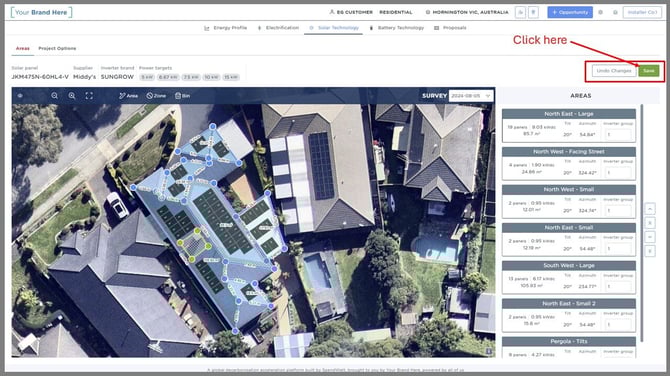Select the North East - Small 2 area header
Screen dimensions: 670x376
pos(569,303)
